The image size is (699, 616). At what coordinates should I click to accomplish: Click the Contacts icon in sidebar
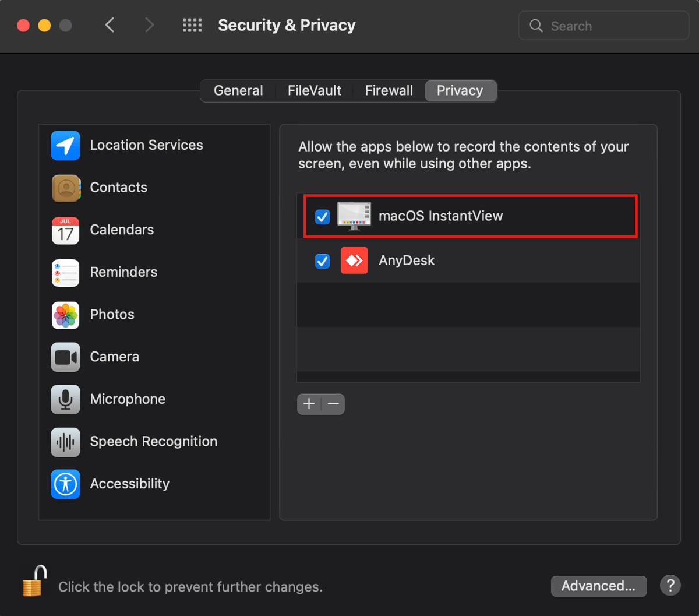[65, 188]
